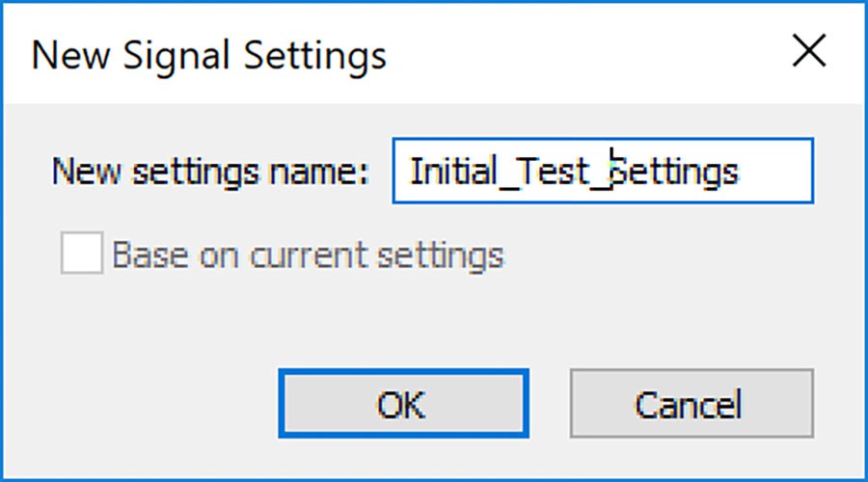The width and height of the screenshot is (868, 482).
Task: Place cursor in the word Initial
Action: click(x=453, y=171)
